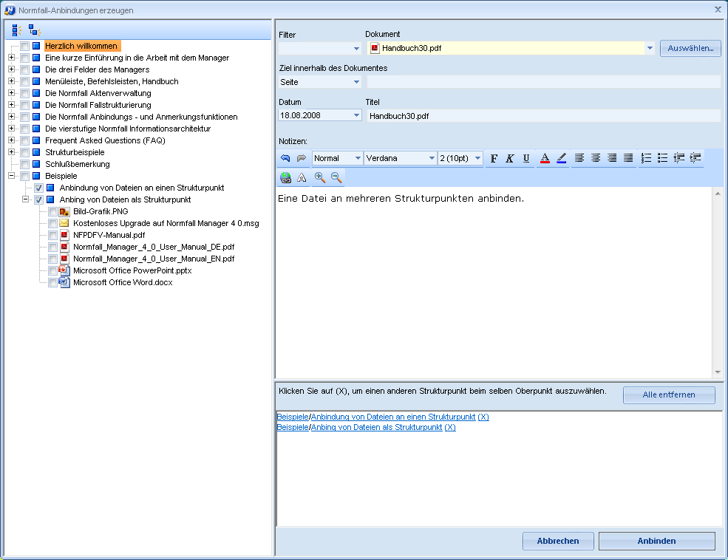Screen dimensions: 728x560
Task: Click the undo arrow in notes toolbar
Action: coord(285,158)
